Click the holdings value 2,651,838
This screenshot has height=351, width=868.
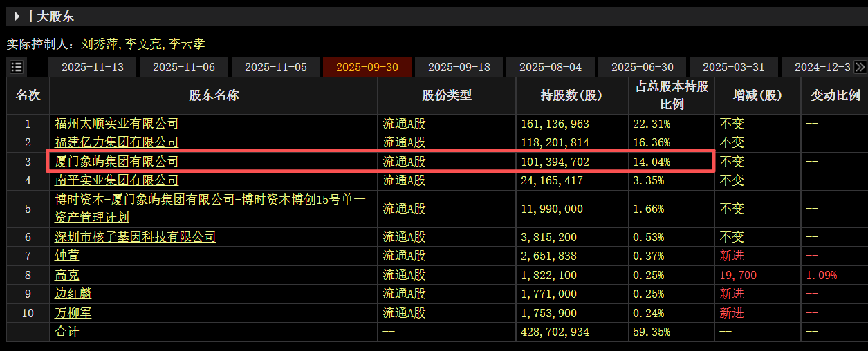click(x=549, y=256)
